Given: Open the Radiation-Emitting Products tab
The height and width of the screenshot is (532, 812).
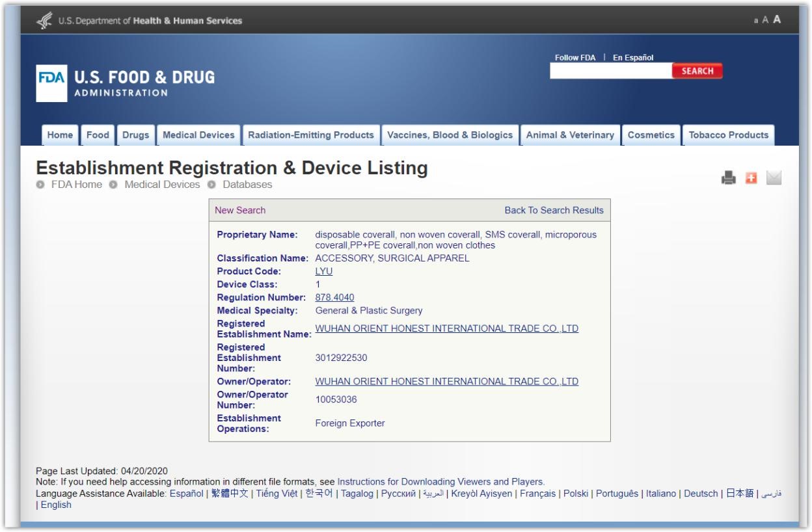Looking at the screenshot, I should pos(310,135).
